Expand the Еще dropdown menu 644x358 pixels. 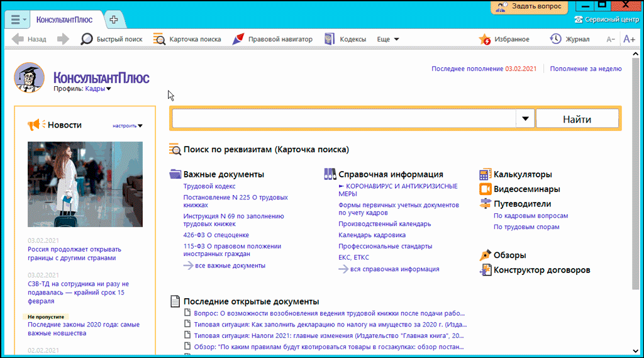pos(388,39)
